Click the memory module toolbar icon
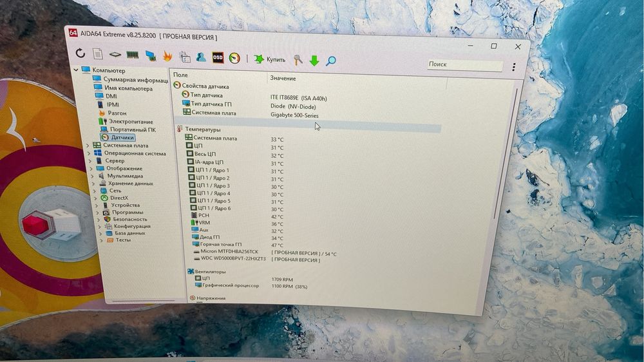 132,55
